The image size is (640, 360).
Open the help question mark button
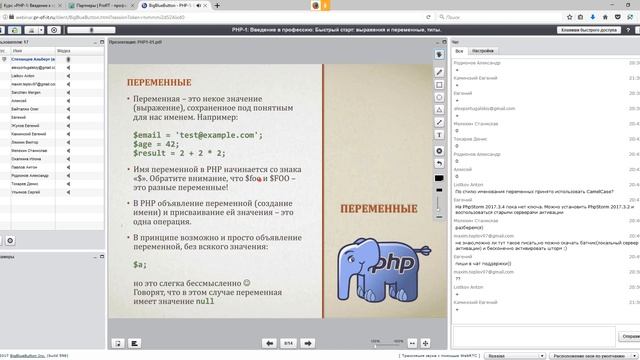tap(628, 30)
